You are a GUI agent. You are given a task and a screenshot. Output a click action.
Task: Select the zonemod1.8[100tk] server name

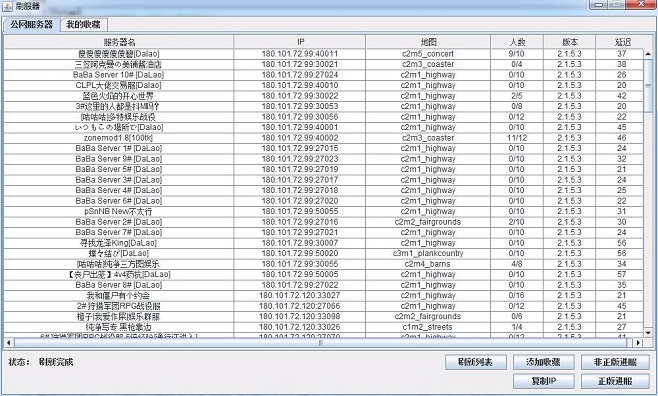pyautogui.click(x=119, y=138)
